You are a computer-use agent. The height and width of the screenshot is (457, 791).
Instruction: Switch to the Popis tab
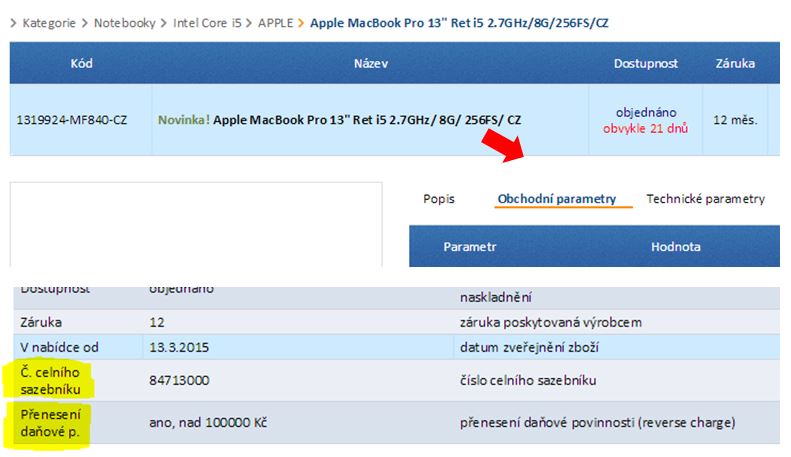[439, 199]
